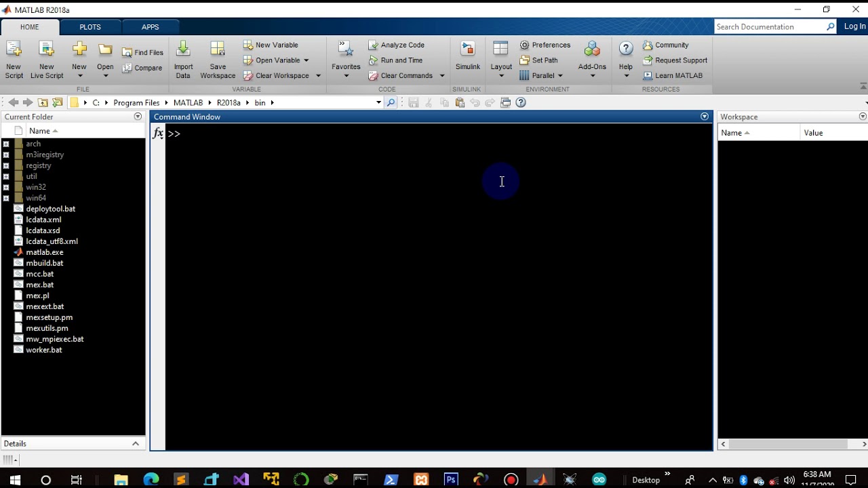Click Switch Windows icon in quick toolbar
This screenshot has width=868, height=488.
pos(505,102)
